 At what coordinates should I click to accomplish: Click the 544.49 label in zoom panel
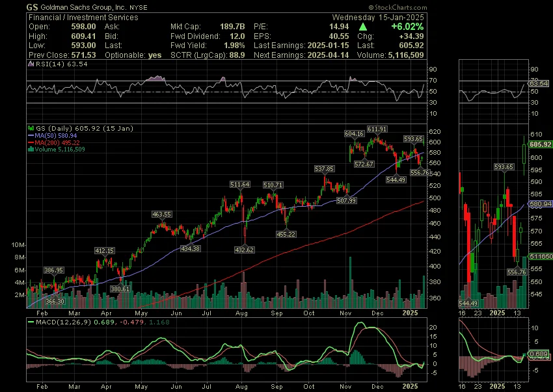pyautogui.click(x=468, y=303)
